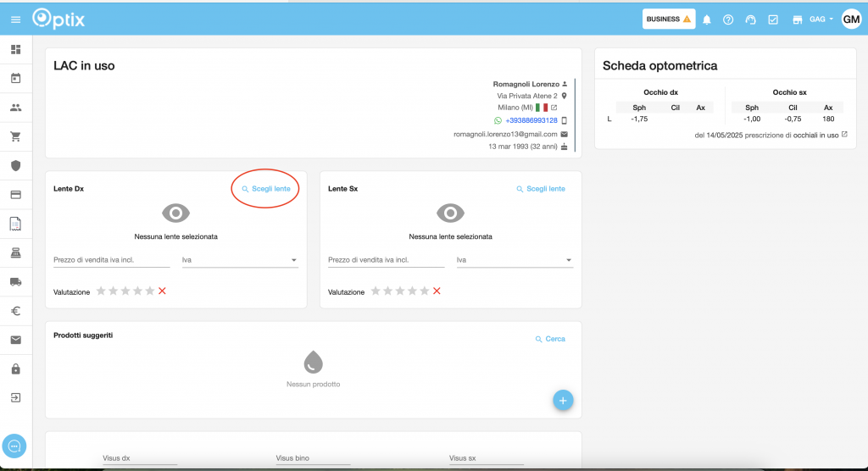The height and width of the screenshot is (471, 868).
Task: Open the calendar from the sidebar
Action: click(15, 79)
